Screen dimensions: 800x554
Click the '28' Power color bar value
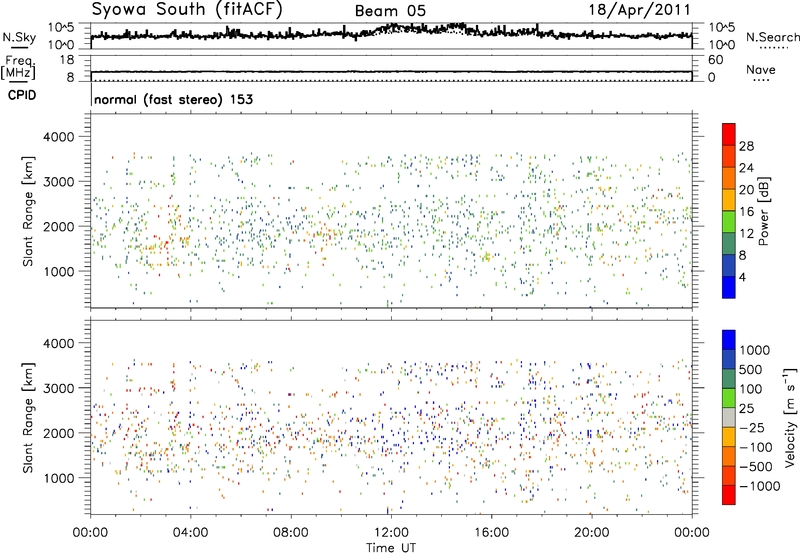point(746,146)
